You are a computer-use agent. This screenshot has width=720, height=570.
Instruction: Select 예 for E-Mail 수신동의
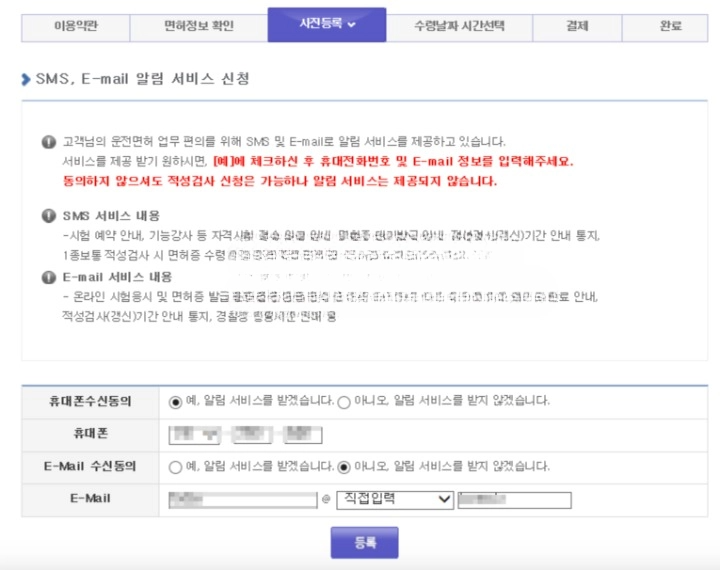[x=175, y=467]
